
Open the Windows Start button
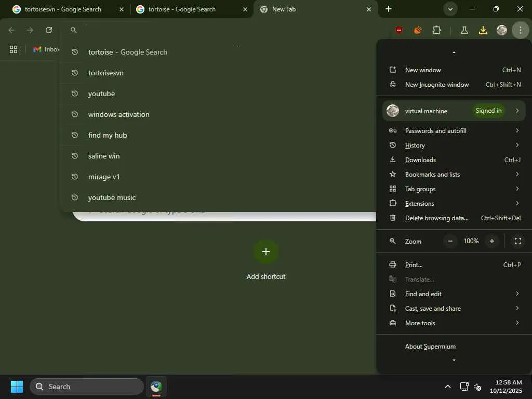pyautogui.click(x=17, y=387)
